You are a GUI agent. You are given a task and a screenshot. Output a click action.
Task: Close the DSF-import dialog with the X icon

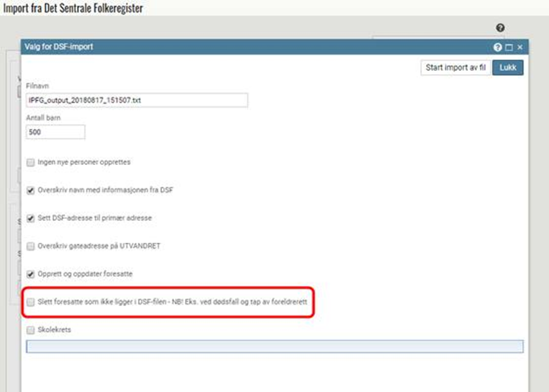click(520, 47)
